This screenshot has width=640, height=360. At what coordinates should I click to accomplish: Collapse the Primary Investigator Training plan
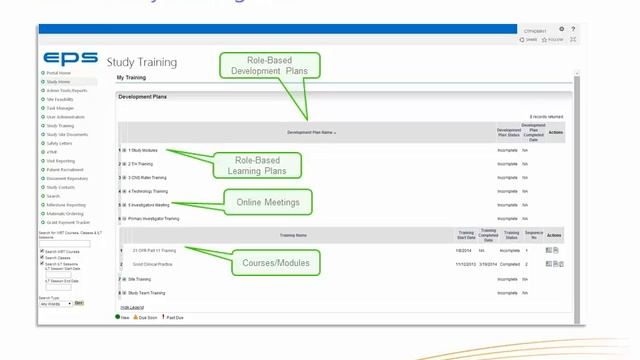point(124,219)
